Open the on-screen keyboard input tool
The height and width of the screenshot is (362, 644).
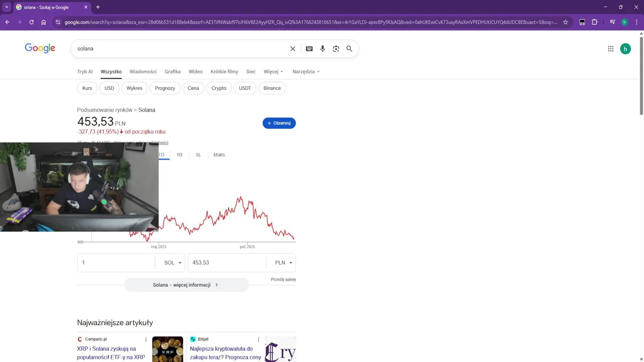coord(309,49)
